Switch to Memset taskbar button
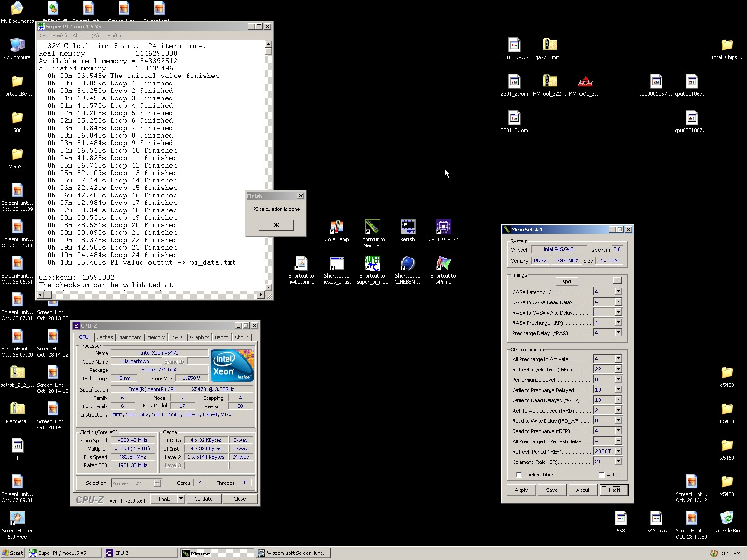747x560 pixels. [217, 553]
